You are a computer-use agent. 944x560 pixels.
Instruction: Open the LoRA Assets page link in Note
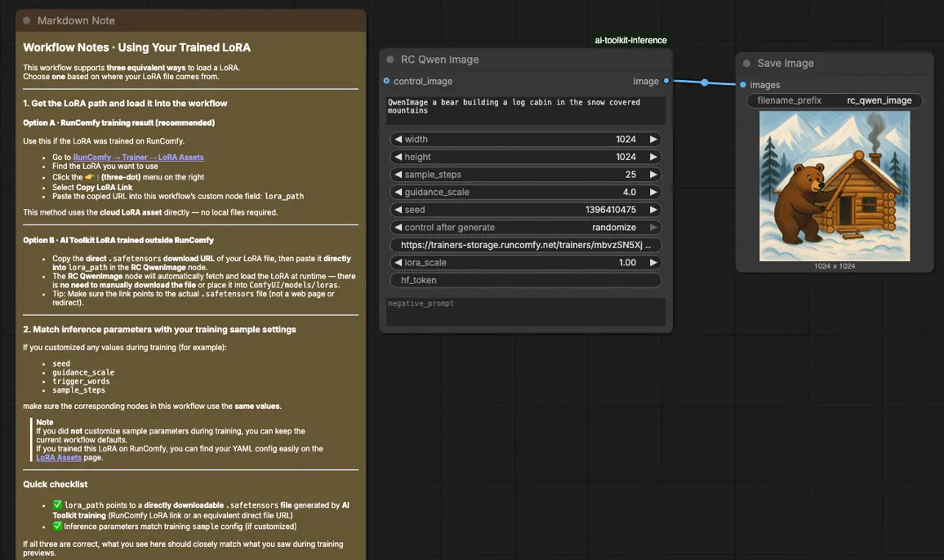click(59, 458)
